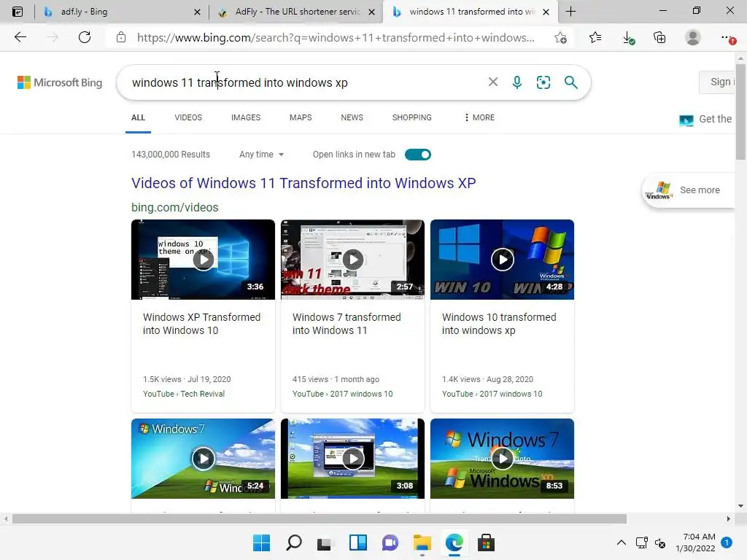Image resolution: width=747 pixels, height=560 pixels.
Task: Select the NEWS search tab
Action: coord(352,117)
